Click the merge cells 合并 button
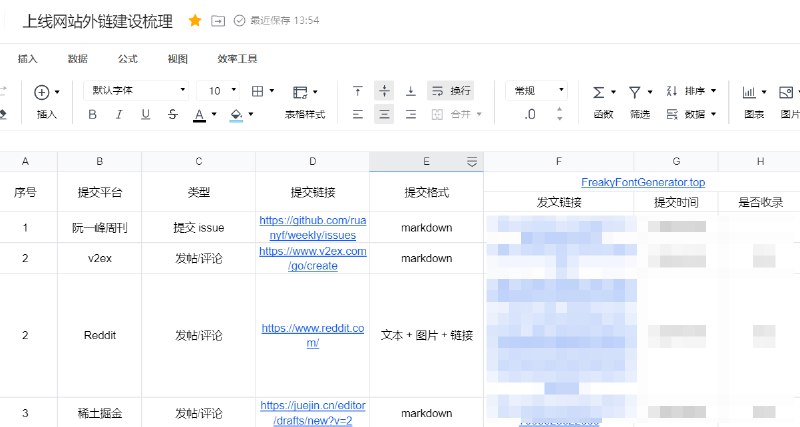Screen dimensions: 800x427 coord(456,114)
